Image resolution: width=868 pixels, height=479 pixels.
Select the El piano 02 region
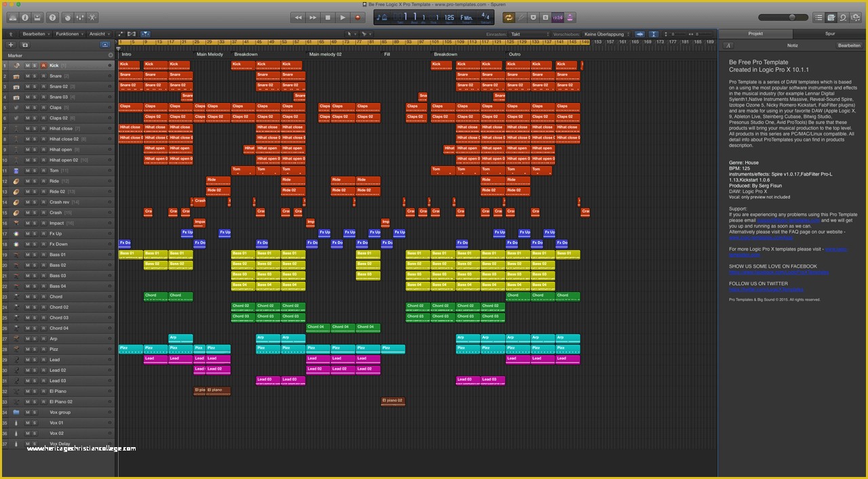[393, 401]
